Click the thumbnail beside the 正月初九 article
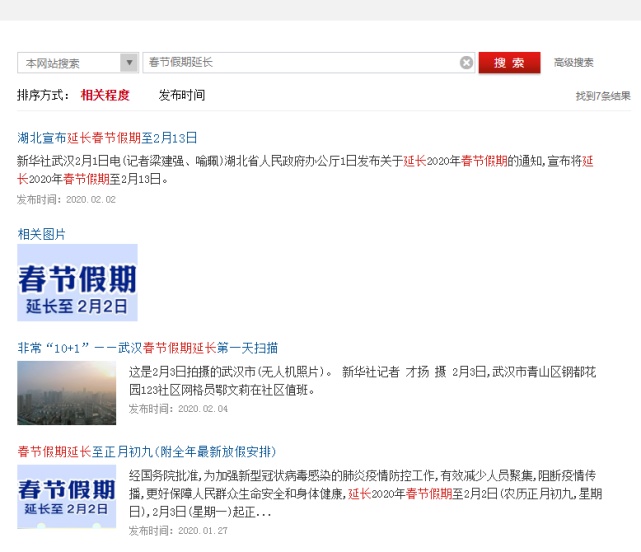 pos(66,497)
